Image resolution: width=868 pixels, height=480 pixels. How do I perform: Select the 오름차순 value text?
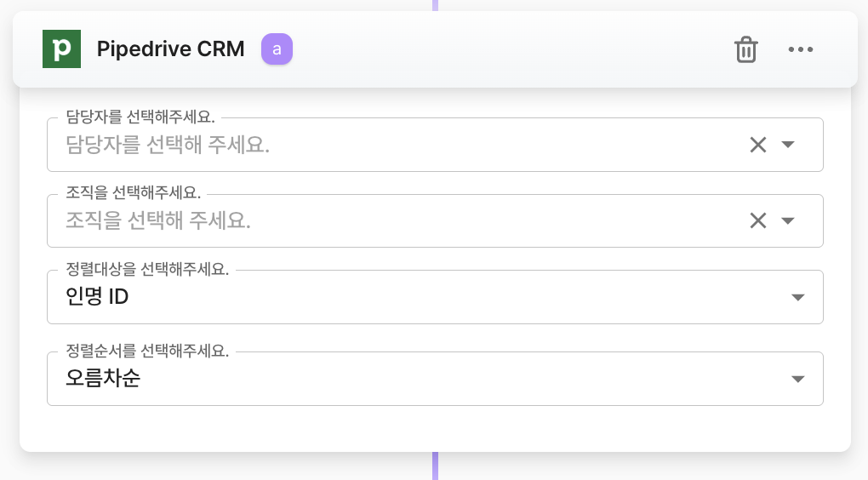[103, 380]
